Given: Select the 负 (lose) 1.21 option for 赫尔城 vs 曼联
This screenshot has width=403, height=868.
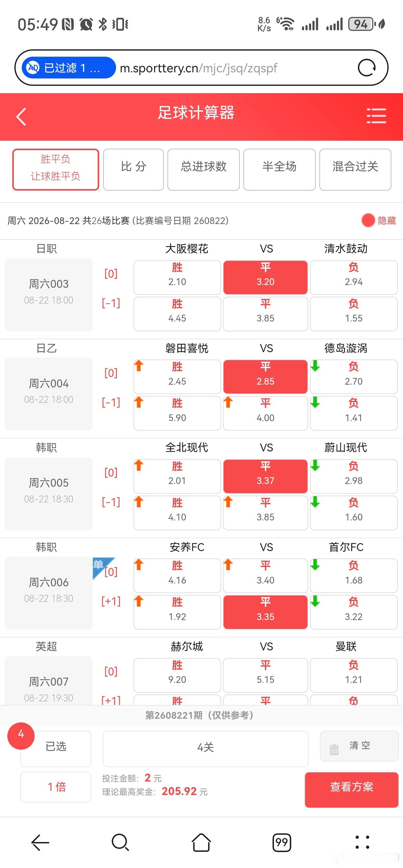Looking at the screenshot, I should click(353, 675).
